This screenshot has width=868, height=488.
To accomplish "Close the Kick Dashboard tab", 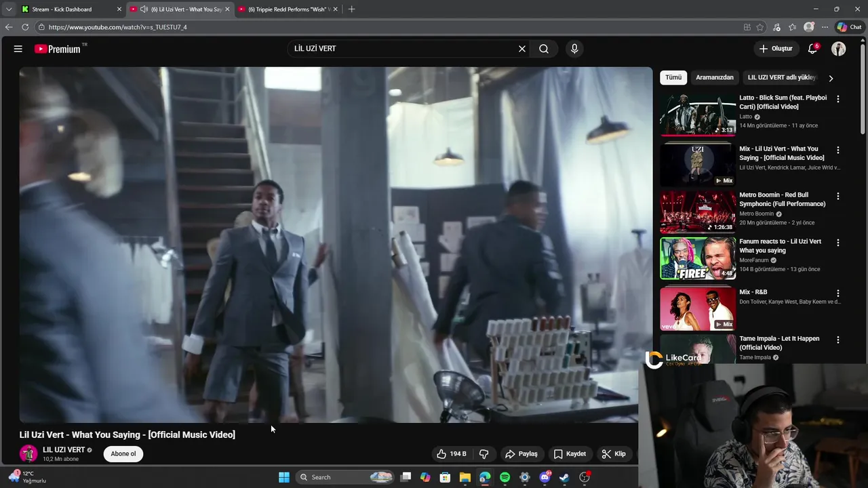I will coord(119,9).
